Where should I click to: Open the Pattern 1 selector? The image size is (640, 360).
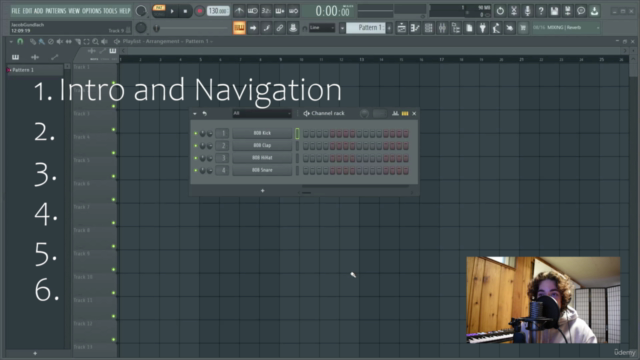[366, 28]
